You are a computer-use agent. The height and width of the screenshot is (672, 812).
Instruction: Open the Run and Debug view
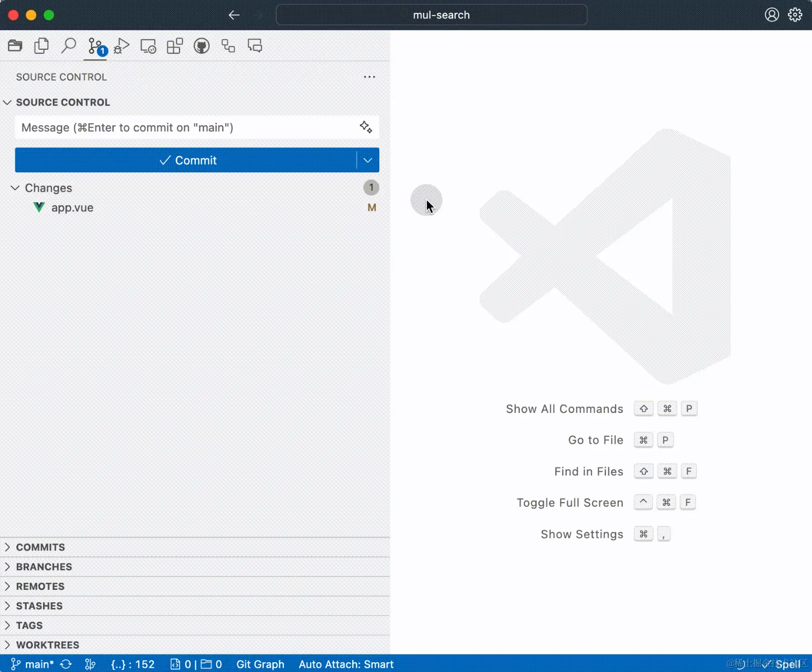(121, 46)
